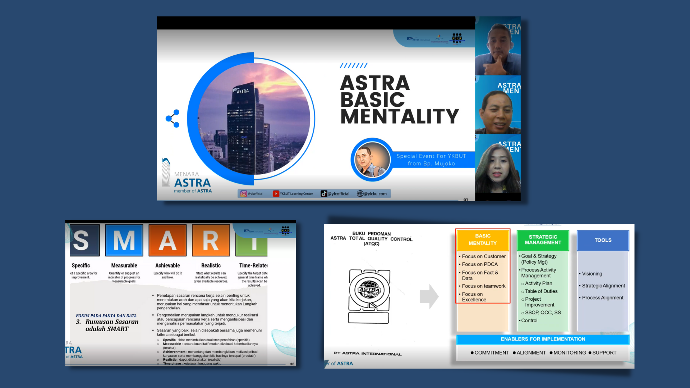Screen dimensions: 690x388
Task: Select the blue Tools column header
Action: coord(603,240)
